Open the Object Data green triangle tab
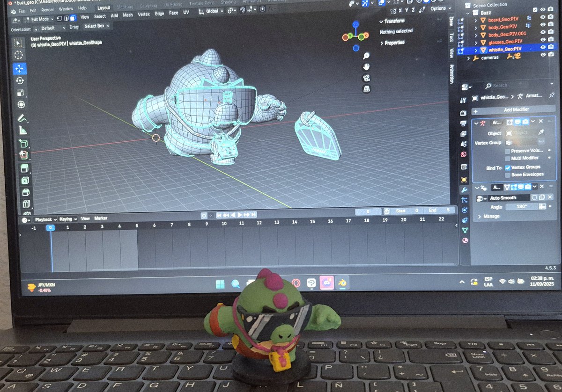Image resolution: width=562 pixels, height=392 pixels. click(x=465, y=230)
